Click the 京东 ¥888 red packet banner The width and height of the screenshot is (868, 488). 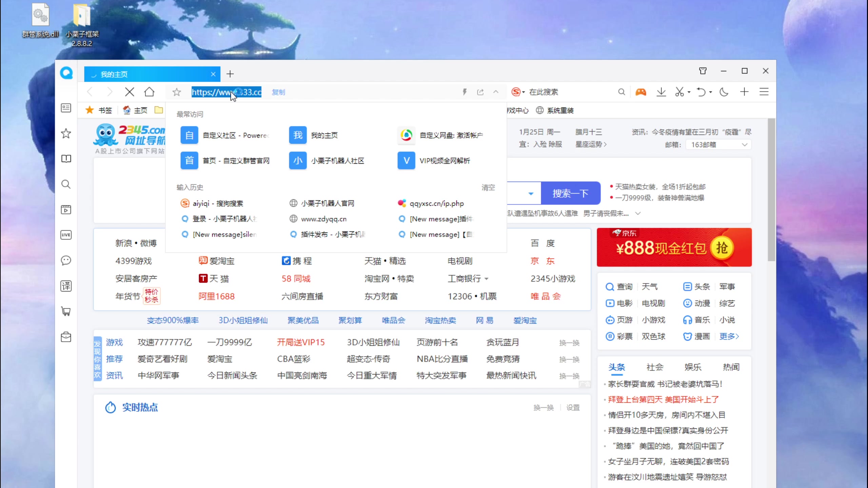click(674, 247)
